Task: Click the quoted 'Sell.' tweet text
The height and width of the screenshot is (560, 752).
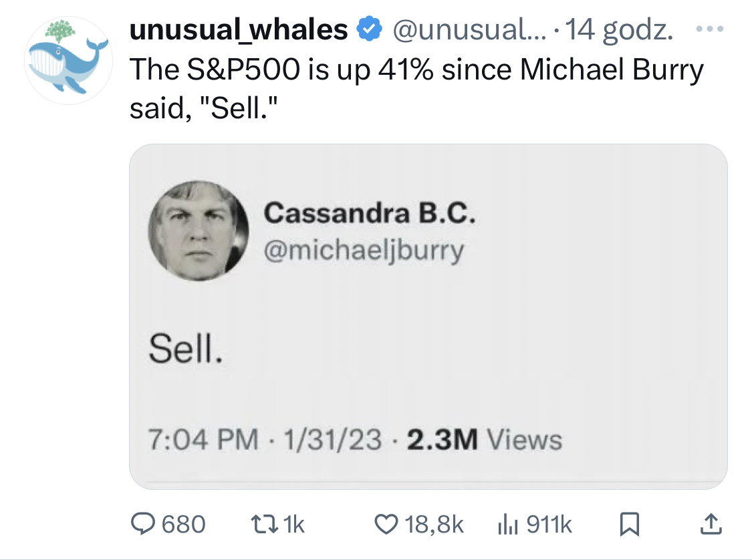Action: point(185,350)
